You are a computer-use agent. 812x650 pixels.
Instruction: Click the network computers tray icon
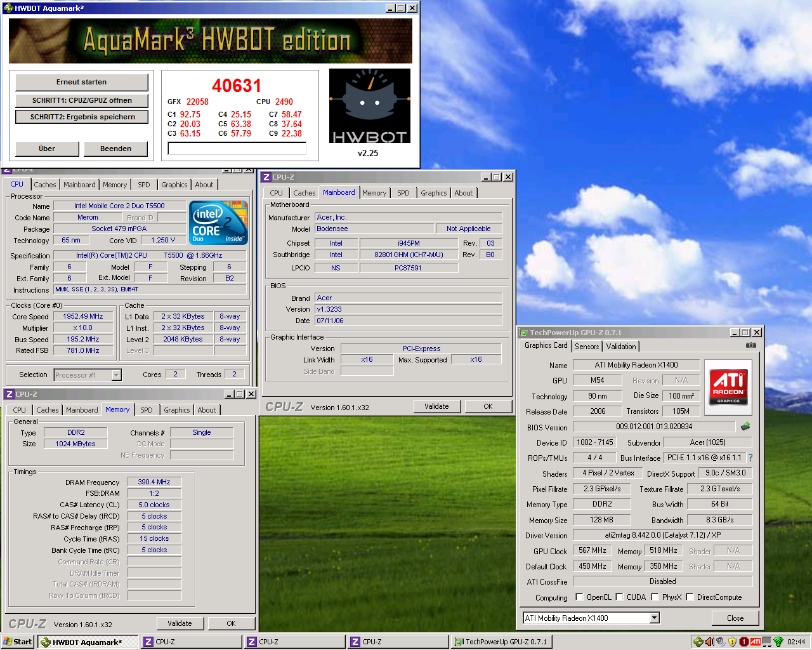coord(767,642)
